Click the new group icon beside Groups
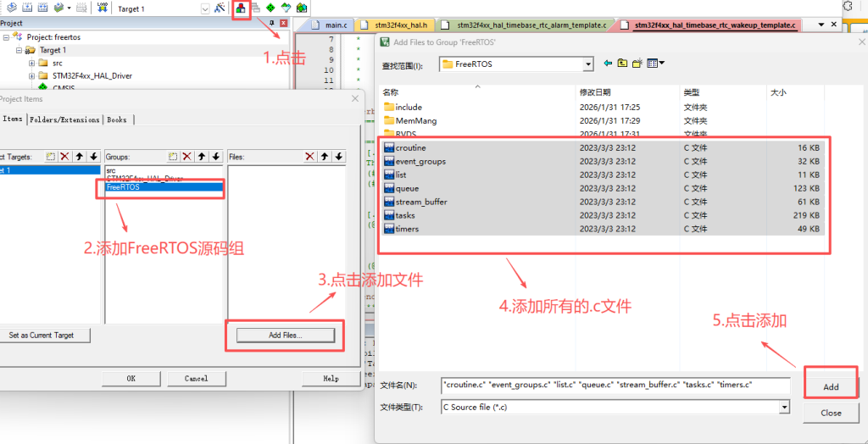The height and width of the screenshot is (444, 868). (172, 157)
